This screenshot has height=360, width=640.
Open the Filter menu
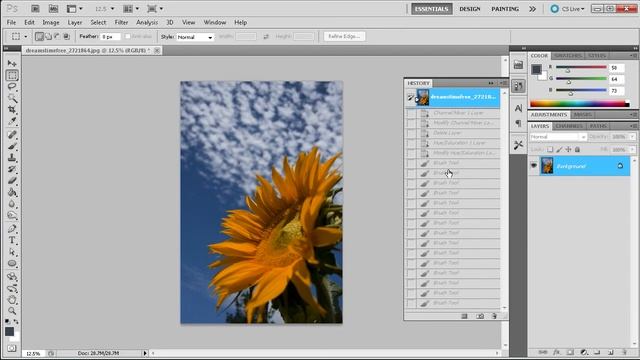click(x=121, y=22)
